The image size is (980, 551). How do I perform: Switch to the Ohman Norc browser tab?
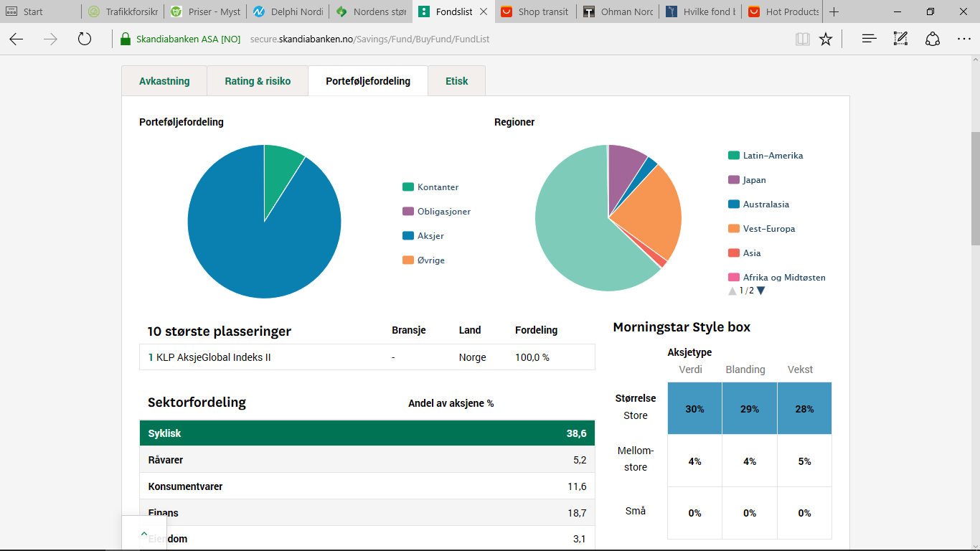618,11
